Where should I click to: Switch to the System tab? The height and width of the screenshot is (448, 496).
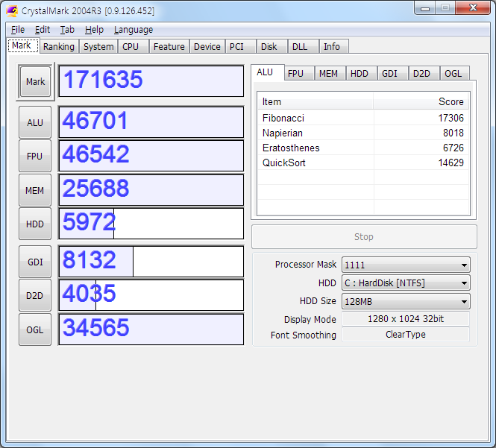[x=98, y=46]
